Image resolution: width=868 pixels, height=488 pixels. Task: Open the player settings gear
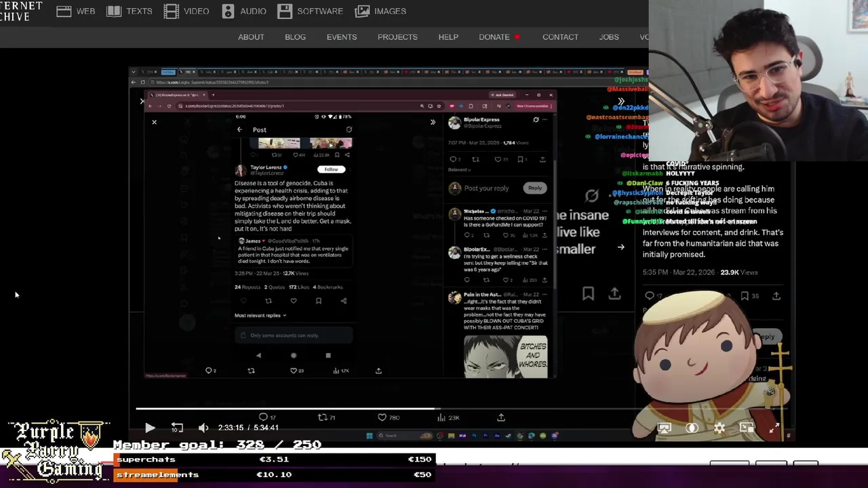(x=719, y=428)
